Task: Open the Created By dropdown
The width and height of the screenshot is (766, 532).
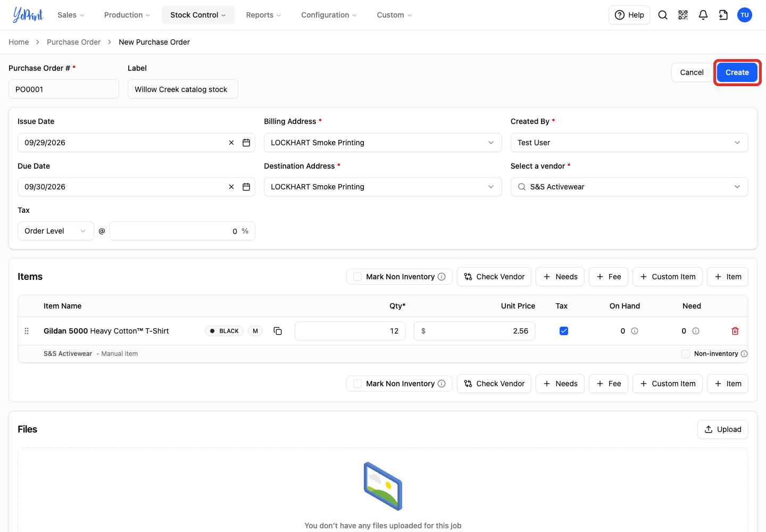Action: [629, 143]
